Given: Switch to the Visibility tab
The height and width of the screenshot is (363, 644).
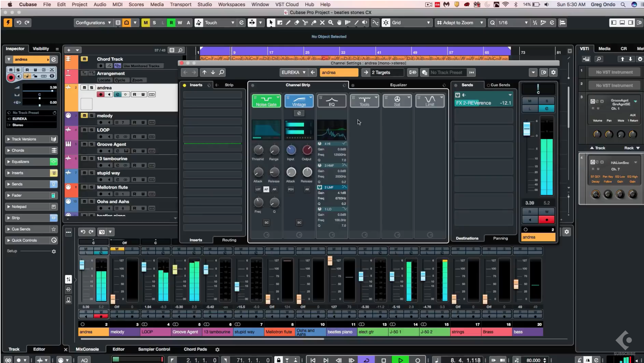Looking at the screenshot, I should click(x=41, y=49).
